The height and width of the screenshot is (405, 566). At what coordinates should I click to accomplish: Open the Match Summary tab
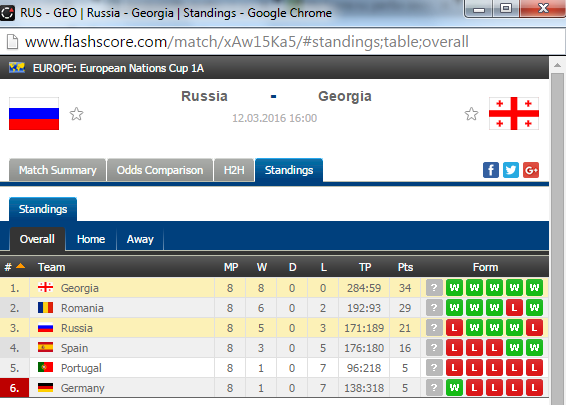tap(57, 170)
